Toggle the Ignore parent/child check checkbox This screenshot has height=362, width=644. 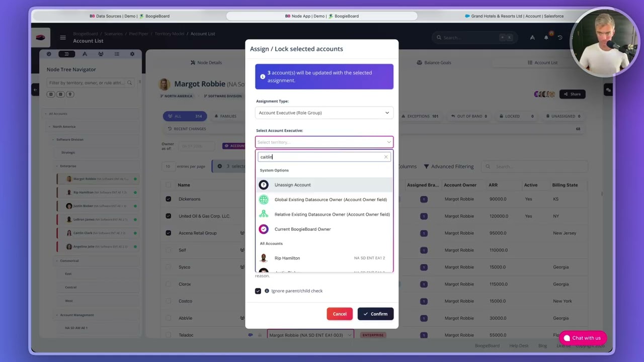[x=258, y=291]
